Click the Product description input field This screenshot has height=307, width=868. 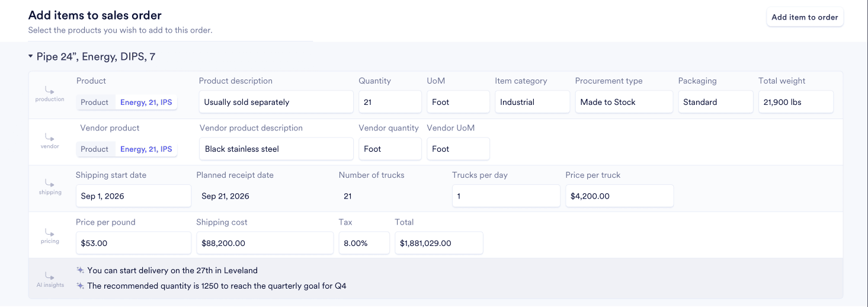click(x=276, y=102)
